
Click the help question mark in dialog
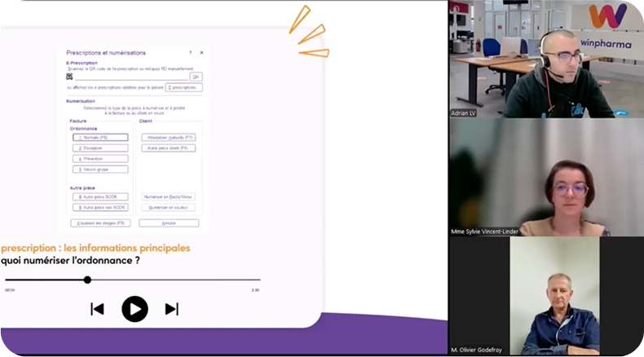[x=190, y=53]
